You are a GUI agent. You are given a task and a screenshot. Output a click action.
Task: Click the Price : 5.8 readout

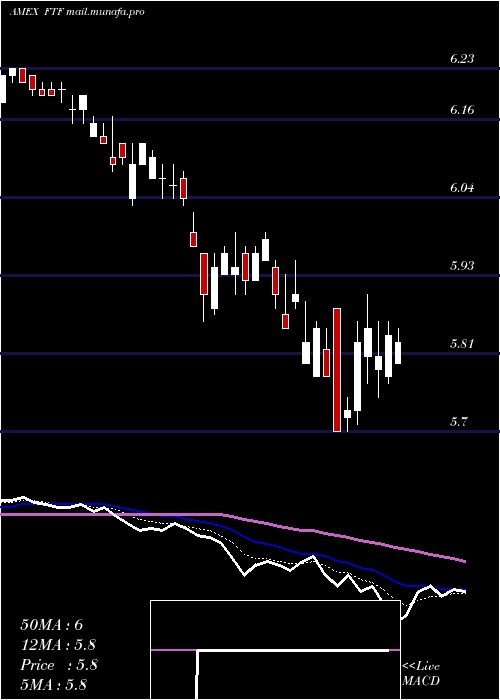pos(58,665)
